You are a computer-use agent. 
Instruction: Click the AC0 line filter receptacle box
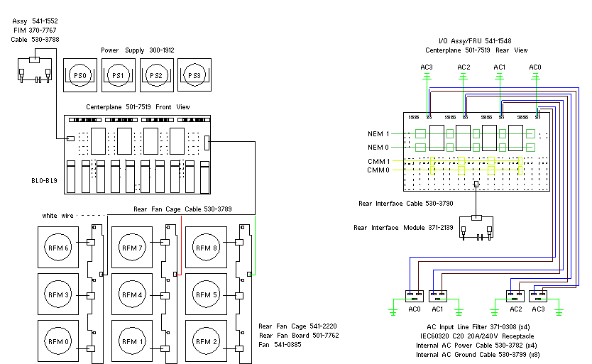pos(413,295)
